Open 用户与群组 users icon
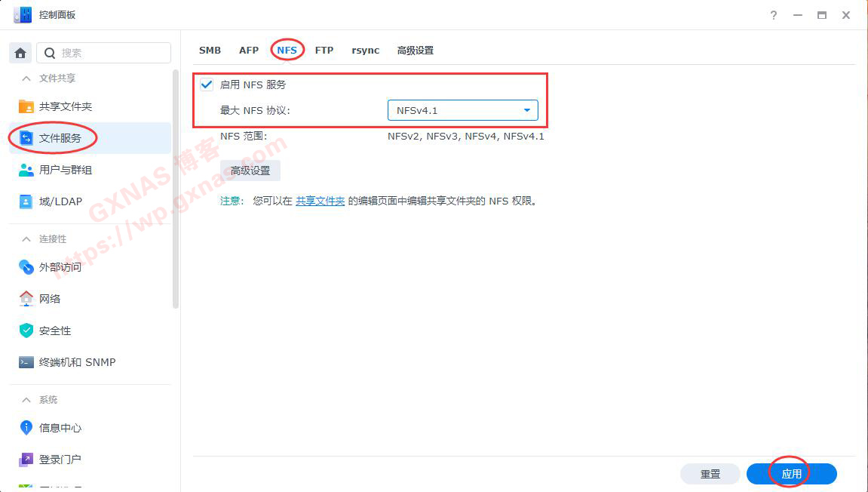This screenshot has height=492, width=868. coord(26,170)
